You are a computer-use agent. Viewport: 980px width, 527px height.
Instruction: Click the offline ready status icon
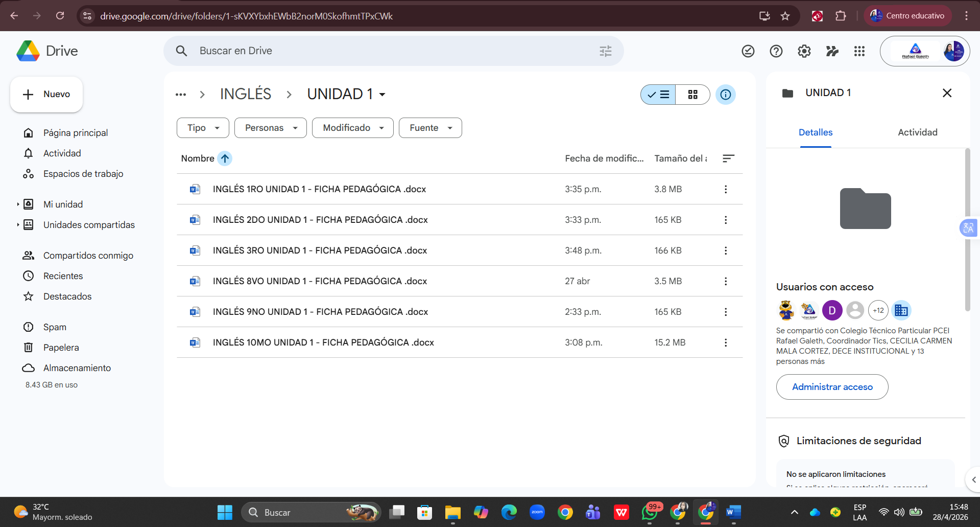(748, 51)
